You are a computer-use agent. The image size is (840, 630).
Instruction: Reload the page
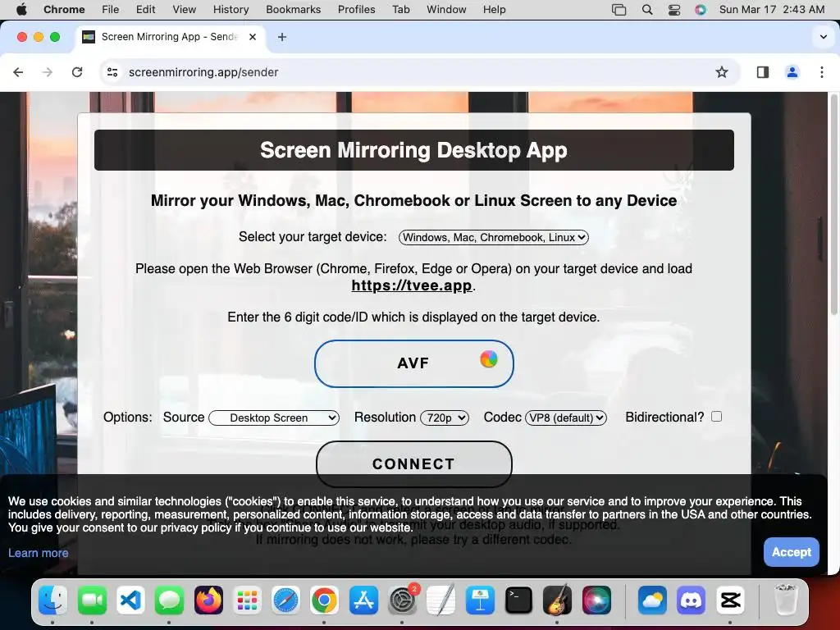click(77, 72)
